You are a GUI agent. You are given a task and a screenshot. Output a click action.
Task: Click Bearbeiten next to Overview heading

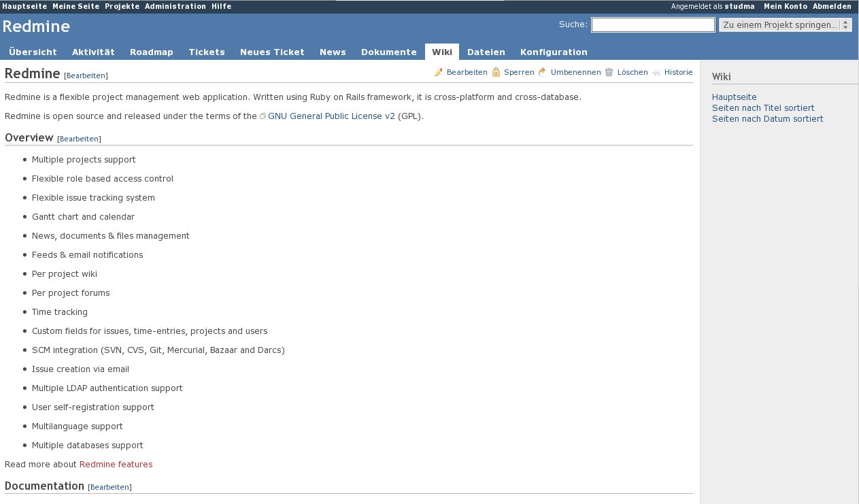pyautogui.click(x=79, y=139)
